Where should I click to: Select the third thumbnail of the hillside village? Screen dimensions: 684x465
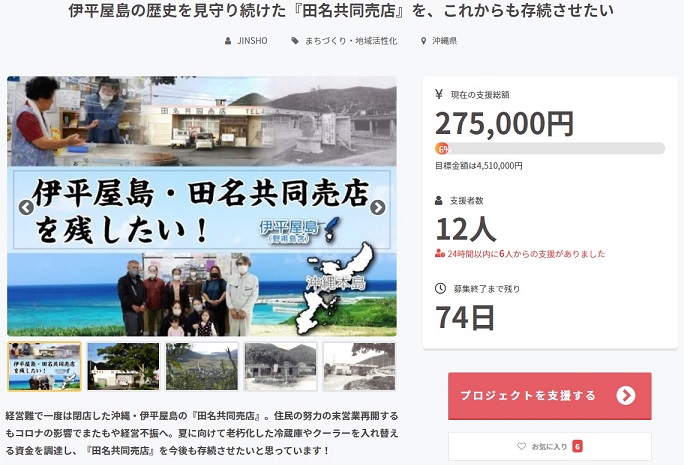coord(202,366)
